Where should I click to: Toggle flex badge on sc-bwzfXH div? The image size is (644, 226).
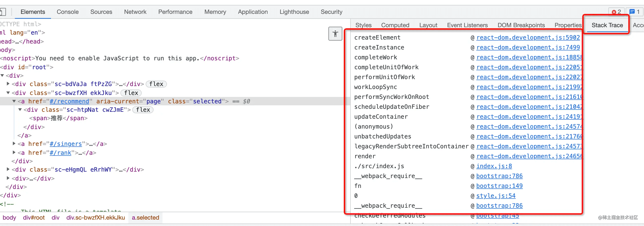click(131, 93)
